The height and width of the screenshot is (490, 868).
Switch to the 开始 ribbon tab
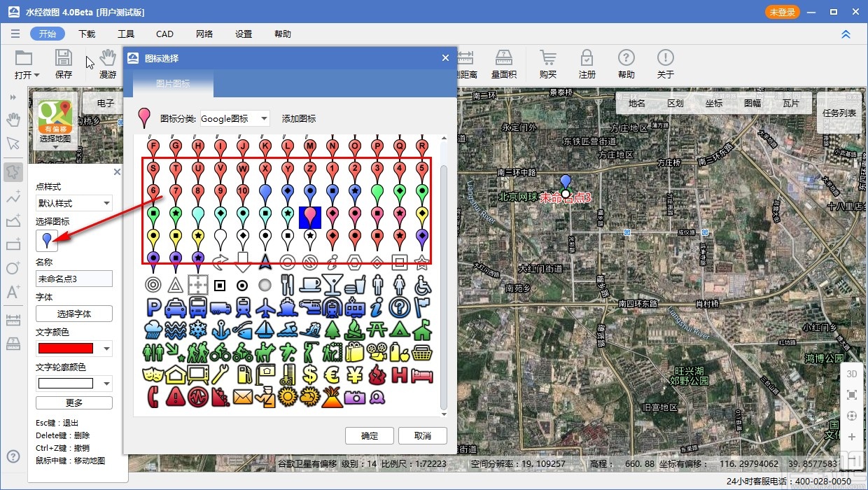pos(48,34)
